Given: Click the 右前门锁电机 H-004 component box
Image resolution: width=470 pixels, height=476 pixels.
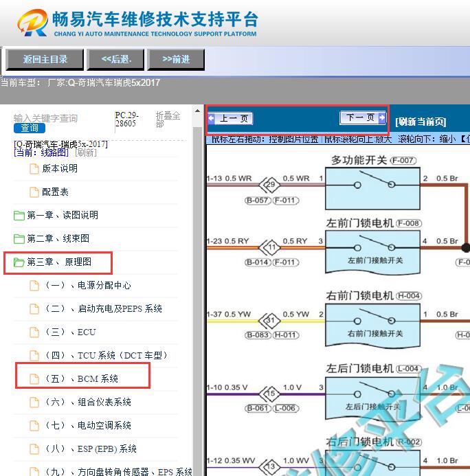Looking at the screenshot, I should [372, 325].
